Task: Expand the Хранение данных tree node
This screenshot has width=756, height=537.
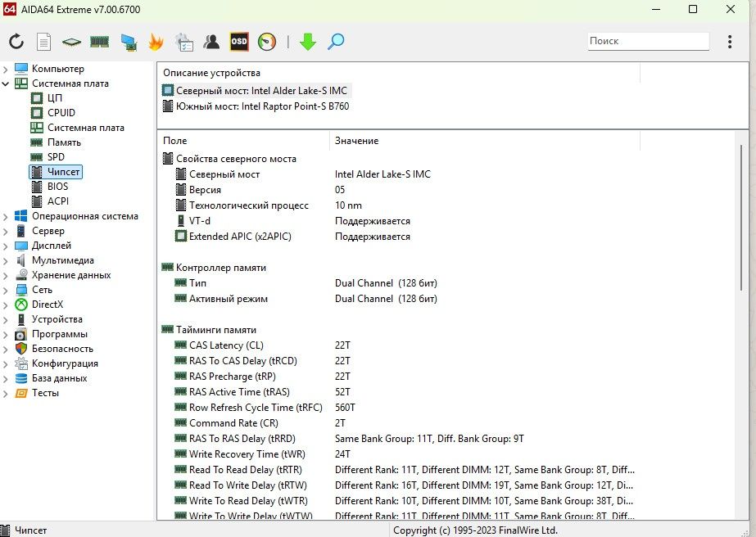Action: pos(6,276)
